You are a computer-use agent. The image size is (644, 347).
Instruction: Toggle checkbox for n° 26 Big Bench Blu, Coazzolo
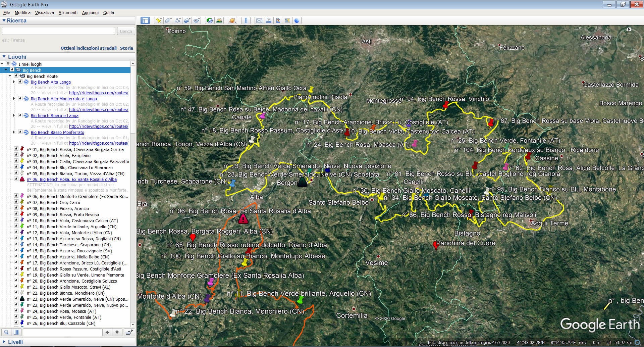16,323
